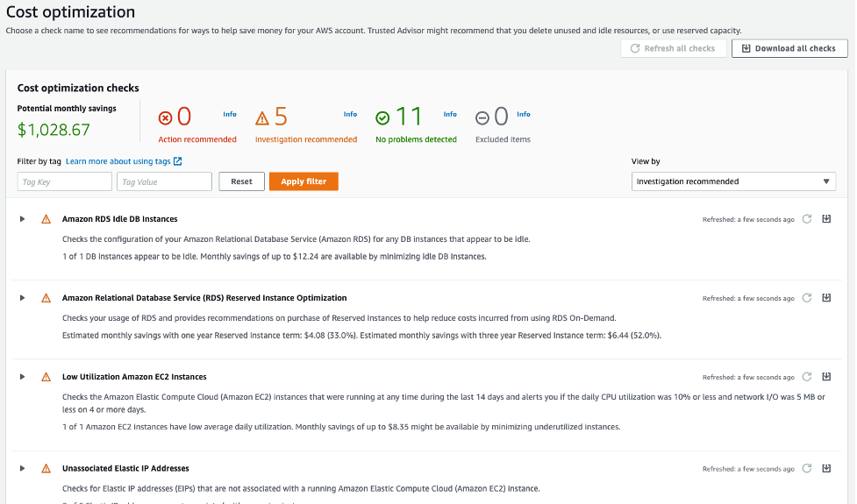Click the red Action recommended status icon

[165, 118]
